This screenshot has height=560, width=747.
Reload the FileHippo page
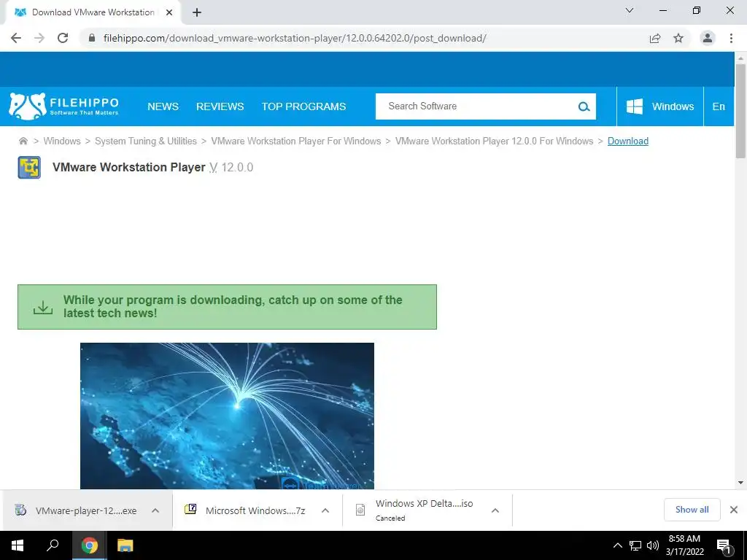click(63, 38)
